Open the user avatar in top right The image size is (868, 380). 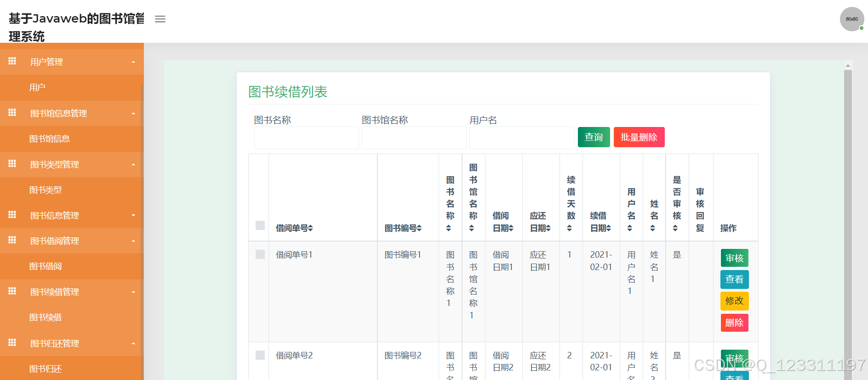851,19
